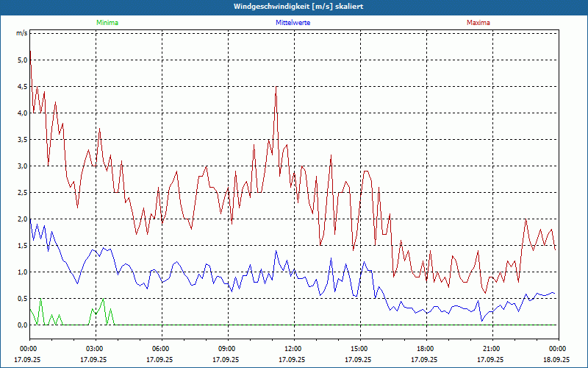
Task: Select the 03:00 time axis label
Action: pos(94,349)
